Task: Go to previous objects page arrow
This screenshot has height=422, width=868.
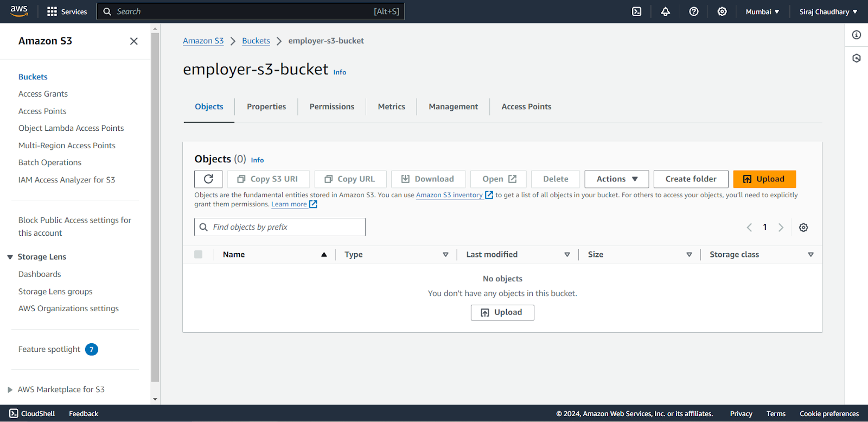Action: click(x=749, y=228)
